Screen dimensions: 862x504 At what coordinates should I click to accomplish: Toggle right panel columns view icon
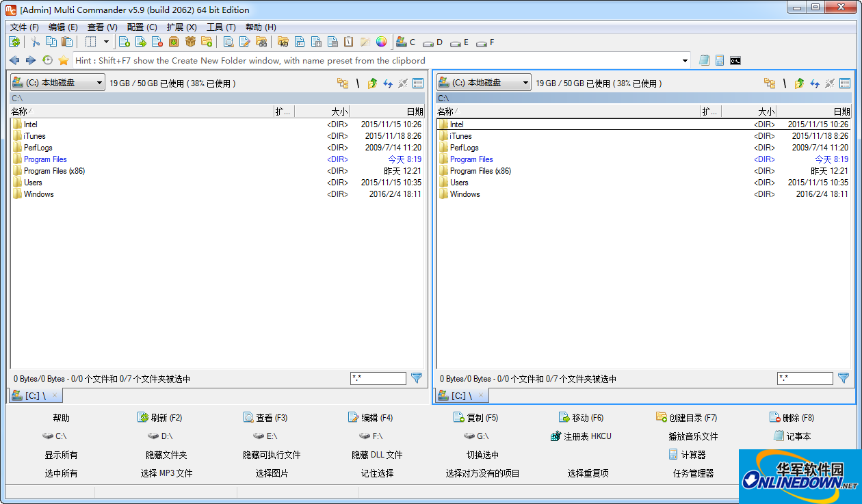pos(845,83)
